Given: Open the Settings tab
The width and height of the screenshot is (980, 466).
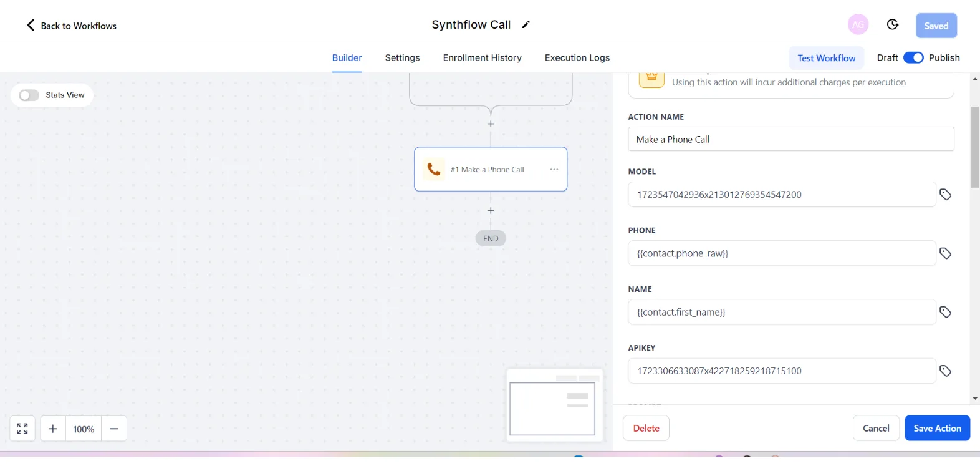Looking at the screenshot, I should pyautogui.click(x=402, y=58).
